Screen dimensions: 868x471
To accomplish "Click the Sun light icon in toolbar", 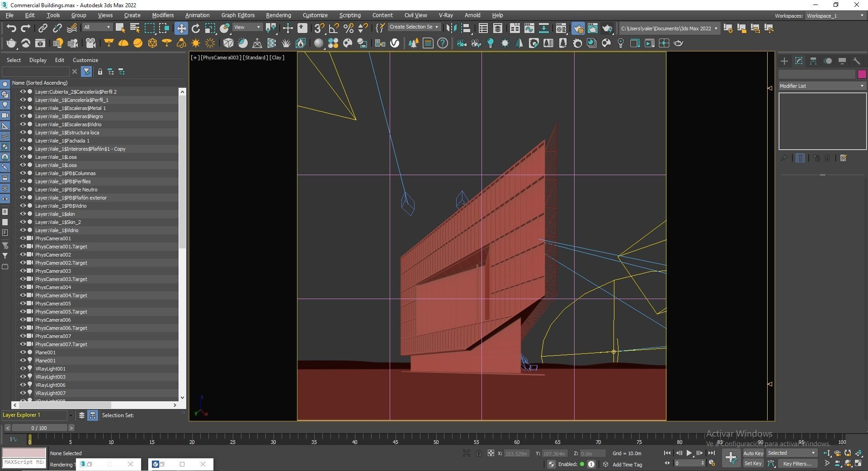I will pos(196,43).
